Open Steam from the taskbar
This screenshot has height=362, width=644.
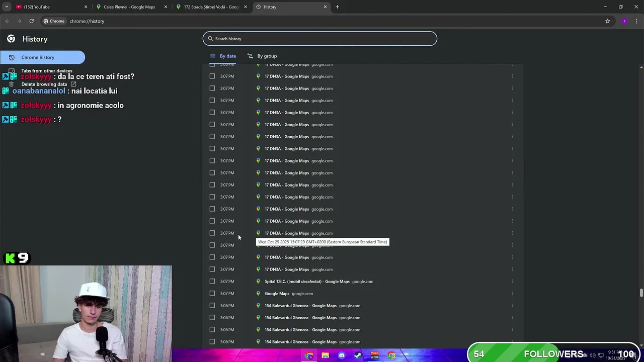tap(358, 356)
